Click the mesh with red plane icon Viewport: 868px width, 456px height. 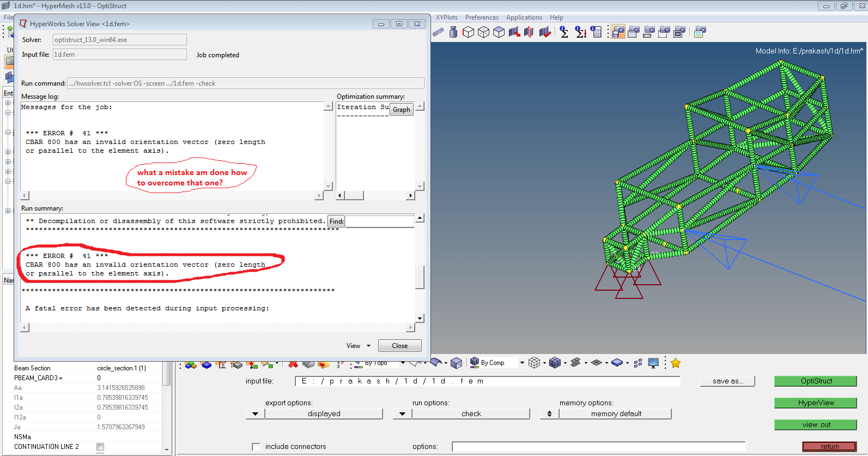pos(529,32)
